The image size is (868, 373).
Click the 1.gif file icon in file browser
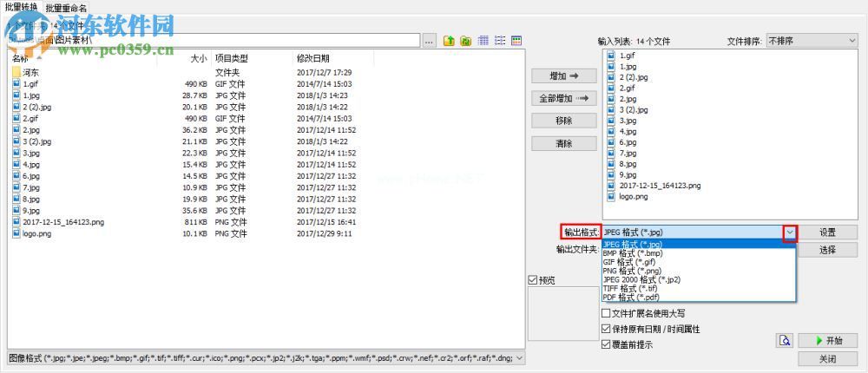tap(16, 84)
